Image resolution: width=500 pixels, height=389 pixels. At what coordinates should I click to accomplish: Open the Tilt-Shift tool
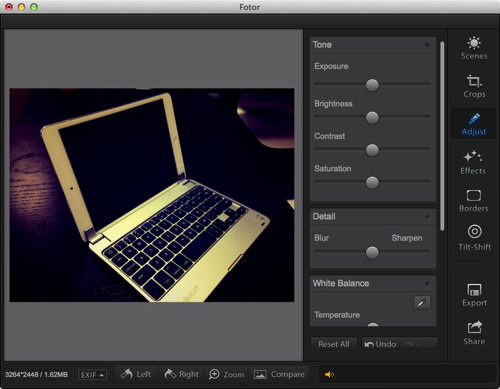pyautogui.click(x=474, y=238)
